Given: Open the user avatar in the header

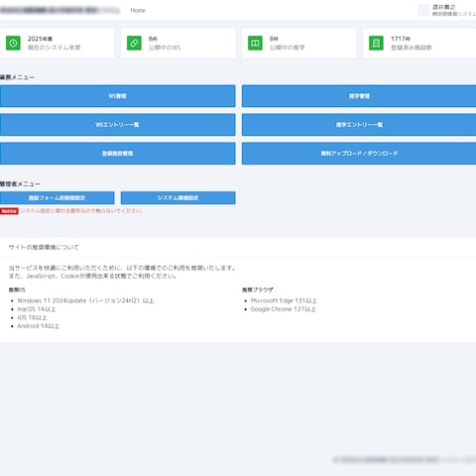Looking at the screenshot, I should pos(423,10).
